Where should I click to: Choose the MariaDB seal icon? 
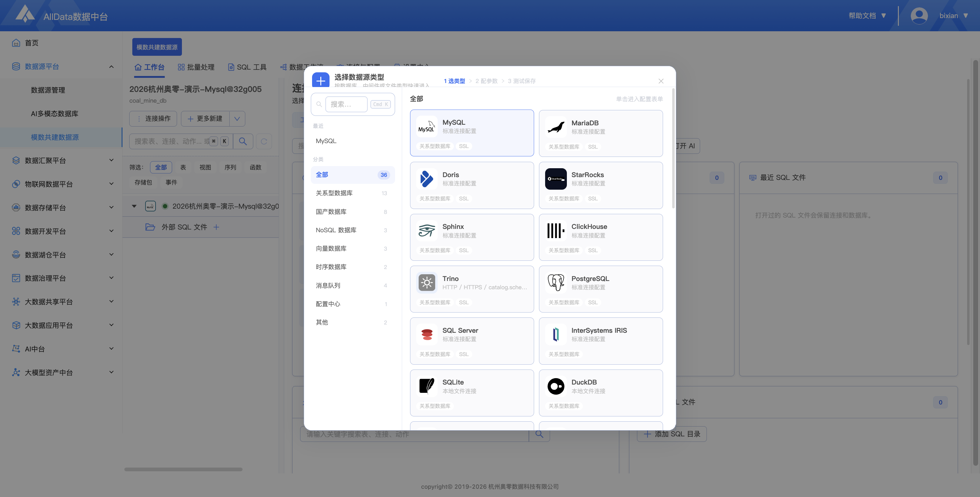[556, 127]
